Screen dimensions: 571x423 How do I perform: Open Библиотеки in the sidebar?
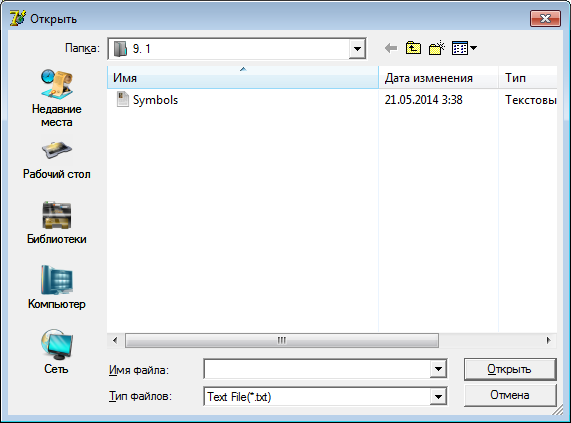click(x=56, y=223)
